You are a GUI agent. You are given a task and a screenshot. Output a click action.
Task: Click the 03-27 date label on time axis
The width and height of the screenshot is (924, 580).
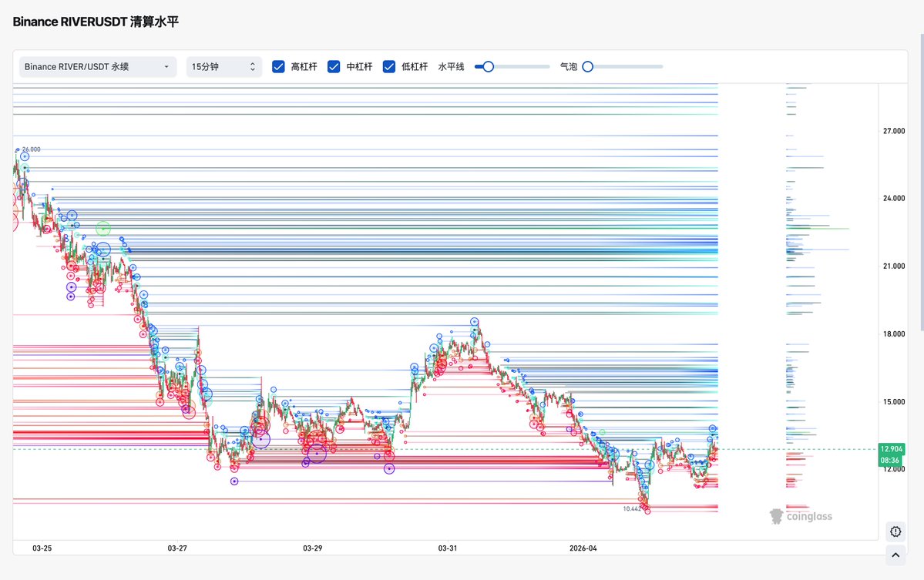[177, 548]
